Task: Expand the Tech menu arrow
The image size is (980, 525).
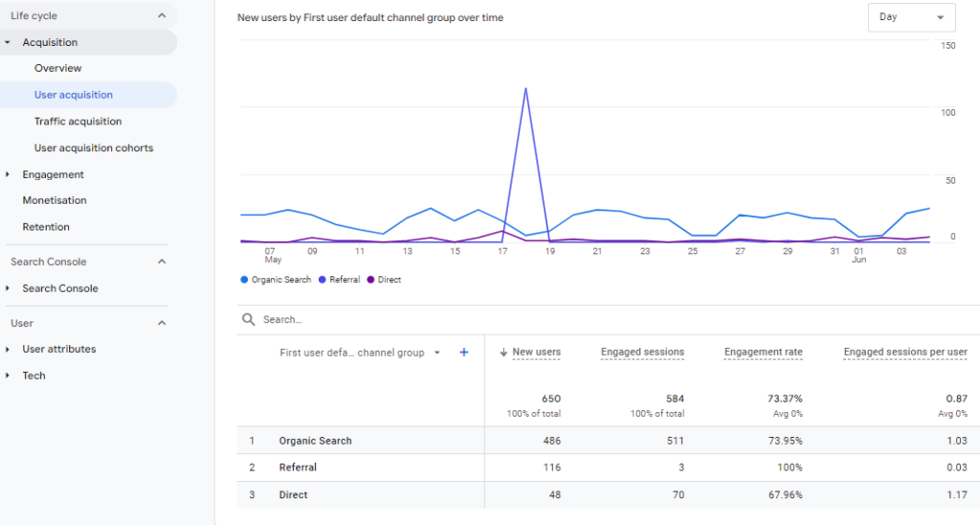Action: [x=8, y=376]
